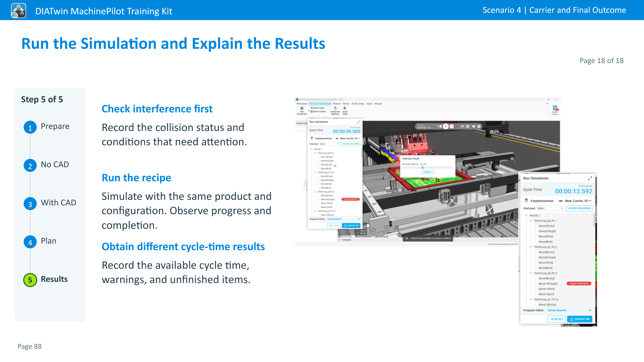The width and height of the screenshot is (644, 362).
Task: Click the step 1 Prepare indicator
Action: (30, 127)
